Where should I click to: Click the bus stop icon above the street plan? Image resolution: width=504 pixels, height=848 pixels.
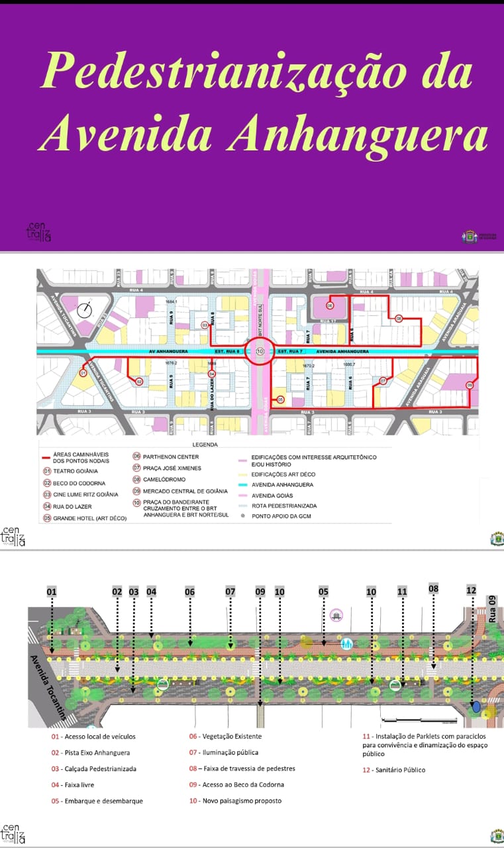(x=336, y=615)
